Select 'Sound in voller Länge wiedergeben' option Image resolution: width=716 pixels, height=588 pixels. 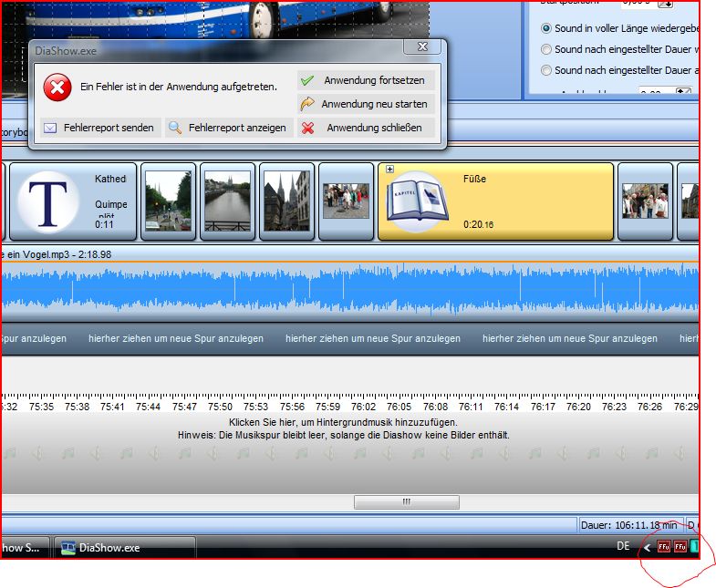click(x=546, y=28)
